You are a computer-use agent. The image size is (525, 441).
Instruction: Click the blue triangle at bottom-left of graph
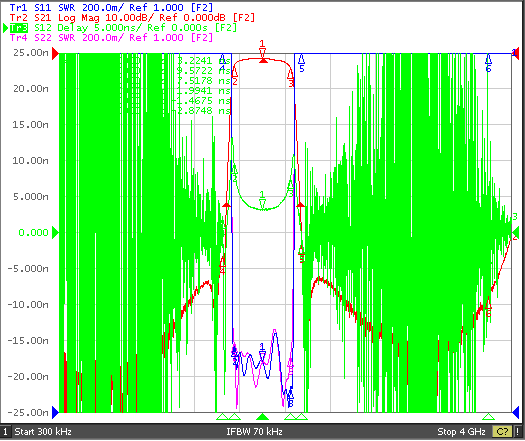coord(56,413)
